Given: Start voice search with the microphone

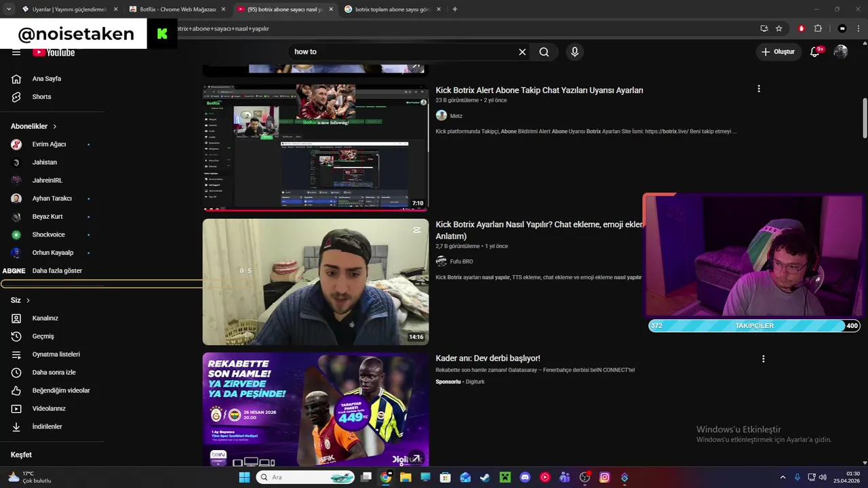Looking at the screenshot, I should 574,52.
